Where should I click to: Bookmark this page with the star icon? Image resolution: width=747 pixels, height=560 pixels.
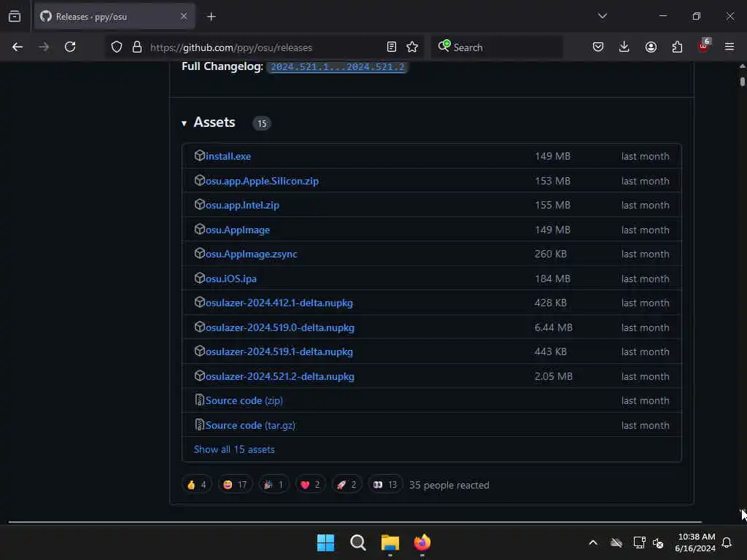[412, 47]
